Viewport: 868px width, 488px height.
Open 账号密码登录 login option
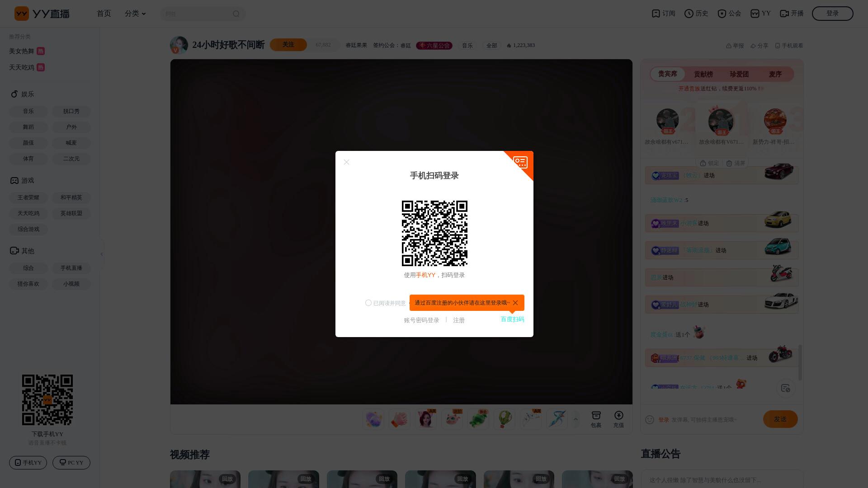pos(421,320)
